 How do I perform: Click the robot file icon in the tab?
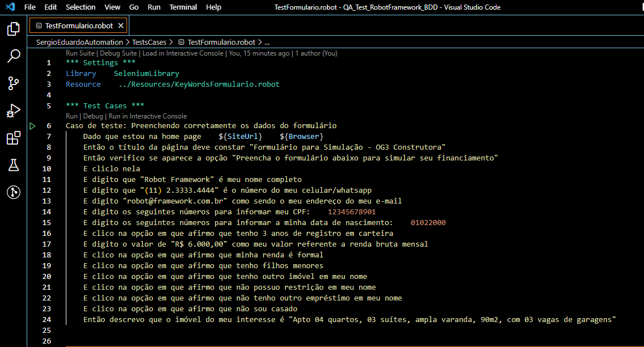(39, 26)
